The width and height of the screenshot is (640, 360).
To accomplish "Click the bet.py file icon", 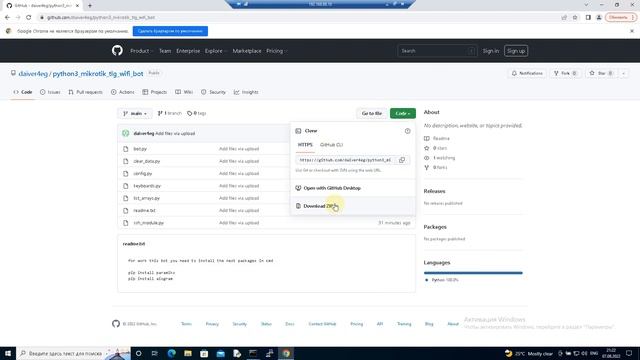I will (x=126, y=149).
